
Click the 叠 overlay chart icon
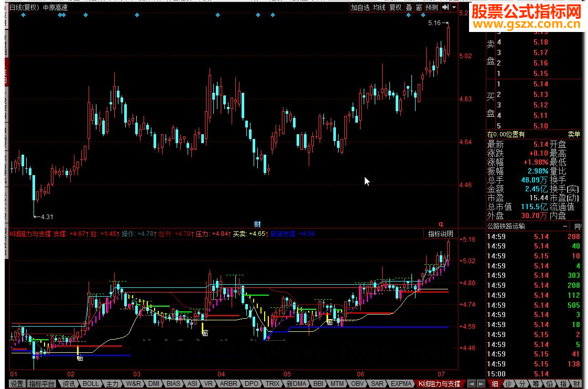409,7
